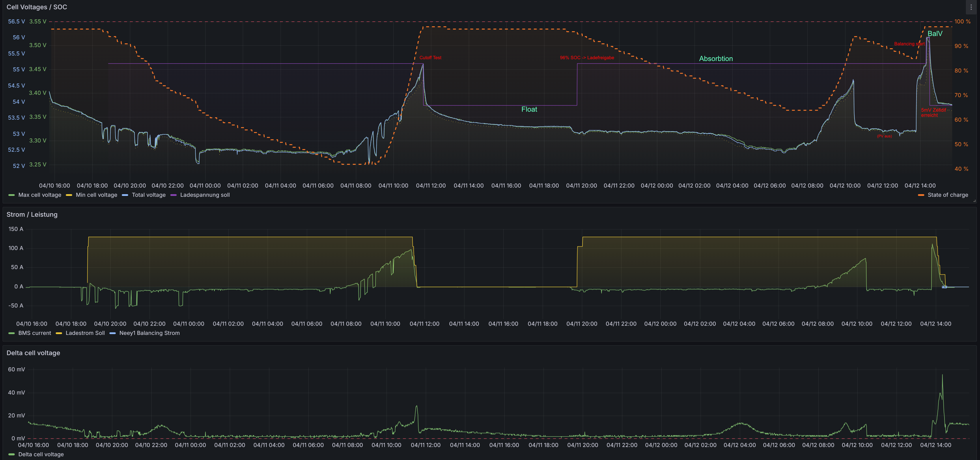Click State of charge orange legend swatch

(921, 195)
